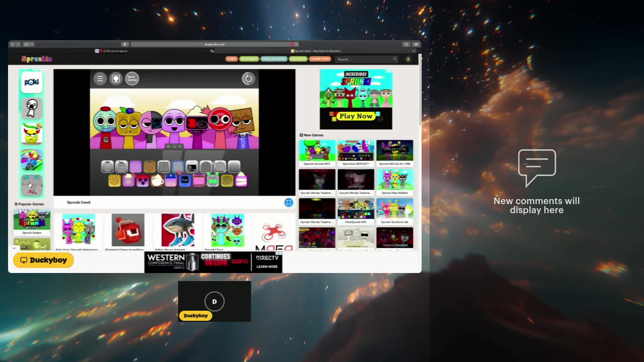The image size is (644, 362).
Task: Click the page's vertical scrollbar
Action: click(x=420, y=90)
